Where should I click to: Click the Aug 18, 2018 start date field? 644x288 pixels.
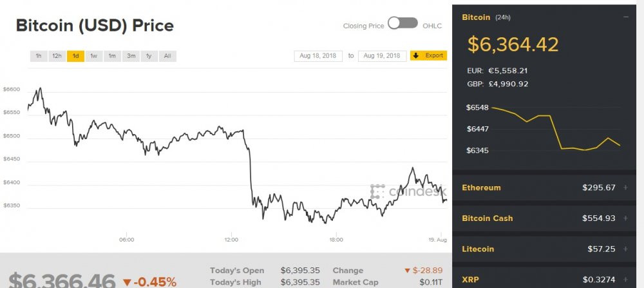coord(319,56)
